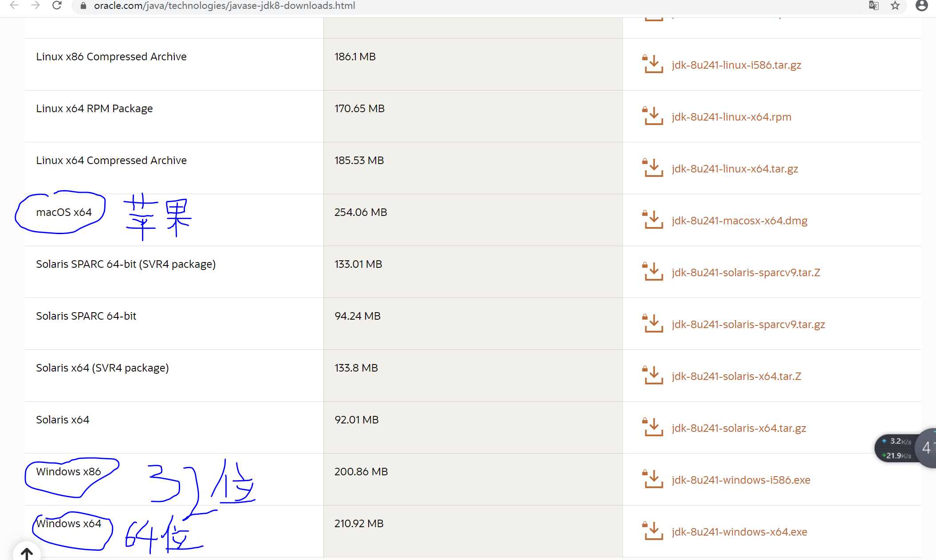Click download icon for linux-x64.tar.gz

tap(653, 168)
